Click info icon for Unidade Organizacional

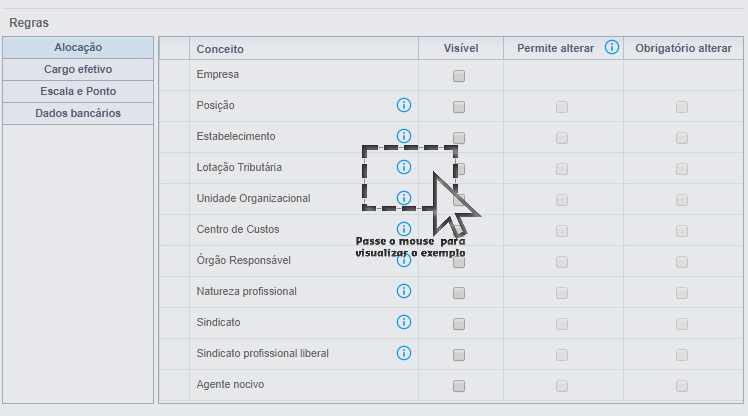coord(404,198)
